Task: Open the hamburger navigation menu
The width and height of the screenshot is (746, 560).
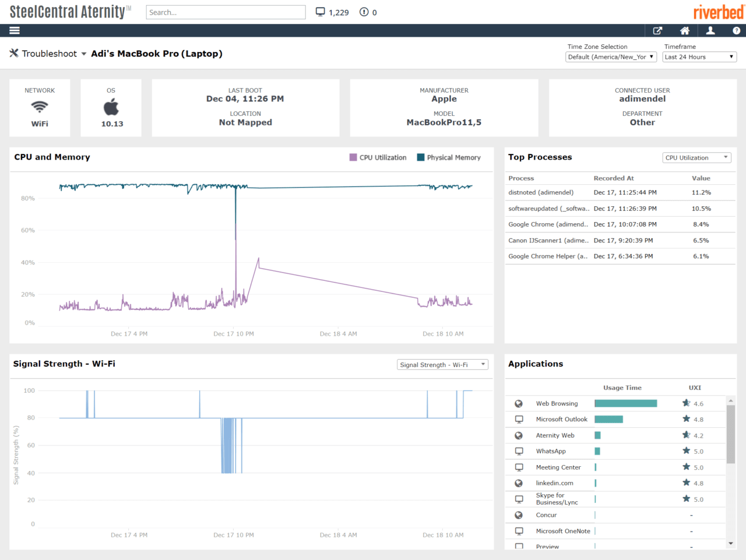Action: click(14, 30)
